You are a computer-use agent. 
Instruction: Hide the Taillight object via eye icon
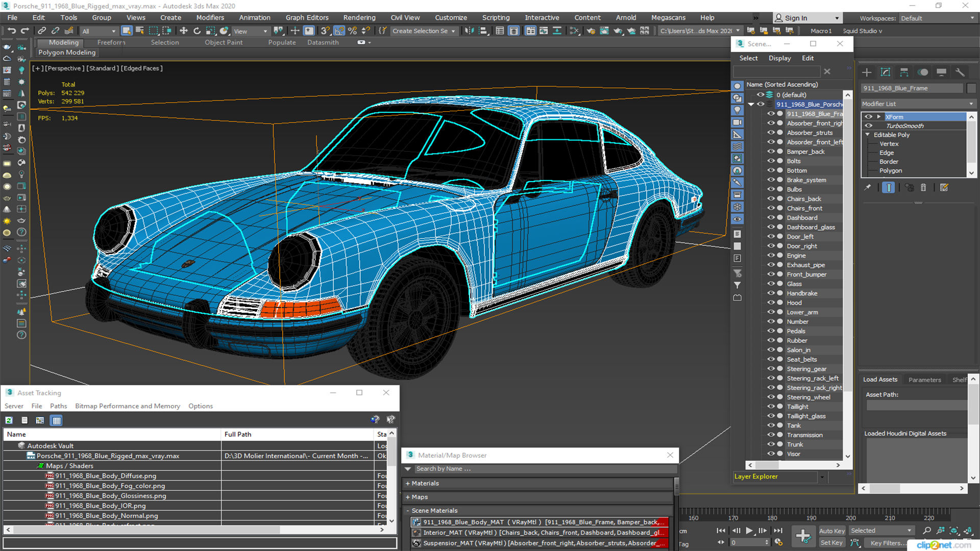(771, 407)
